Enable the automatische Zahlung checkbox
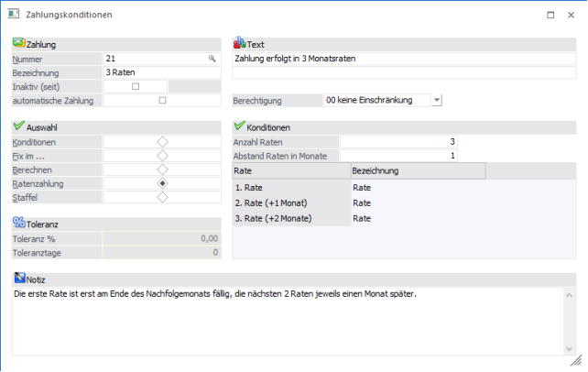The height and width of the screenshot is (372, 588). point(162,100)
